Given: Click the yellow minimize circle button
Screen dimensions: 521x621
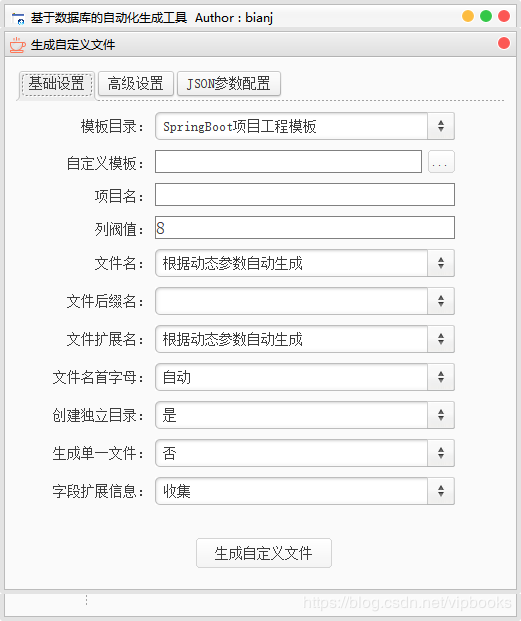Looking at the screenshot, I should [468, 16].
